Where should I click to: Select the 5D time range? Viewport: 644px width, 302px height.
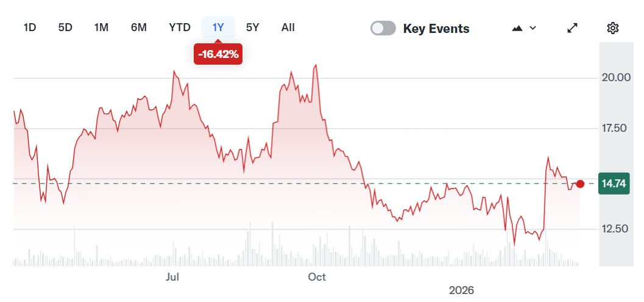[x=65, y=27]
